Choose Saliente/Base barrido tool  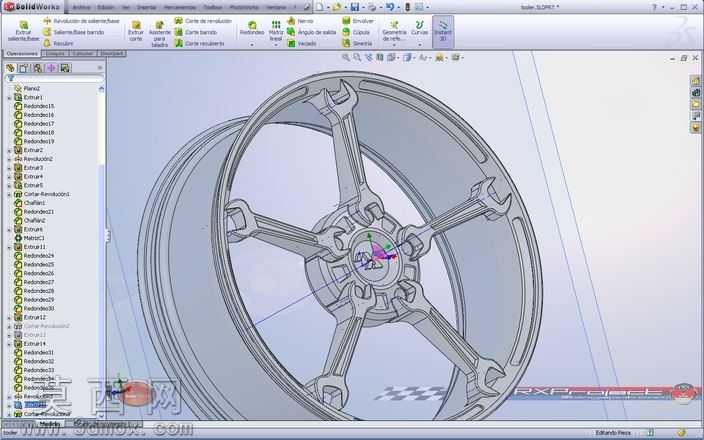pos(73,32)
